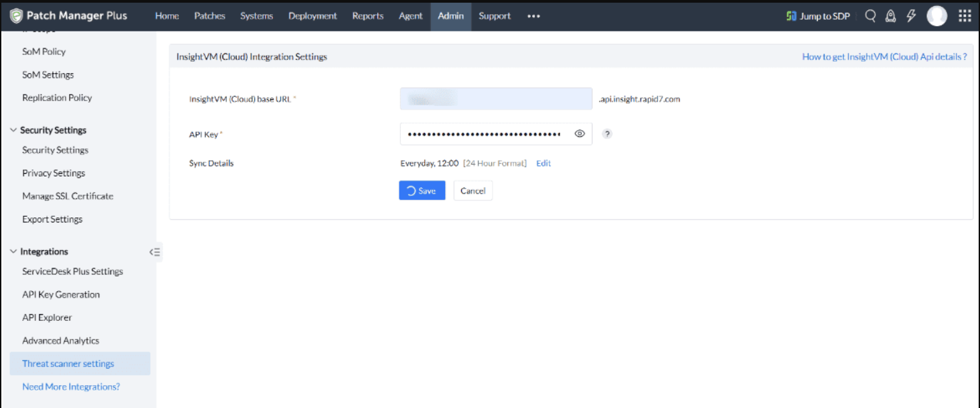
Task: Cancel the integration settings changes
Action: [x=473, y=191]
